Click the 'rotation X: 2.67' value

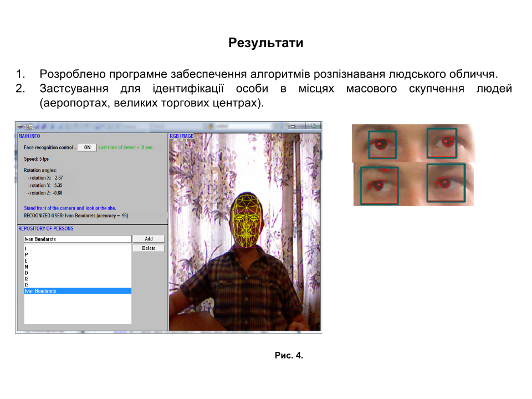(x=45, y=178)
